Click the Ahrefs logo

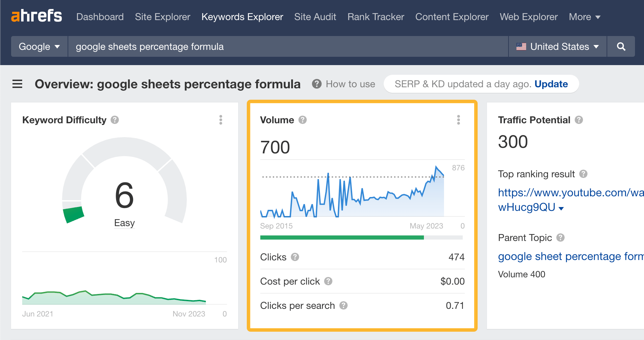pyautogui.click(x=36, y=16)
